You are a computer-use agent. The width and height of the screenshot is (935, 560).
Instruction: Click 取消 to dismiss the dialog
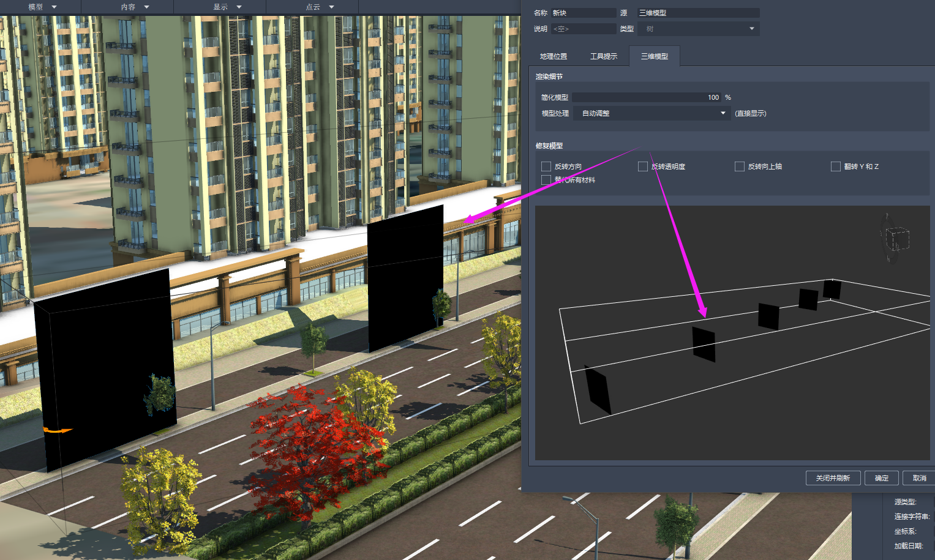tap(919, 478)
